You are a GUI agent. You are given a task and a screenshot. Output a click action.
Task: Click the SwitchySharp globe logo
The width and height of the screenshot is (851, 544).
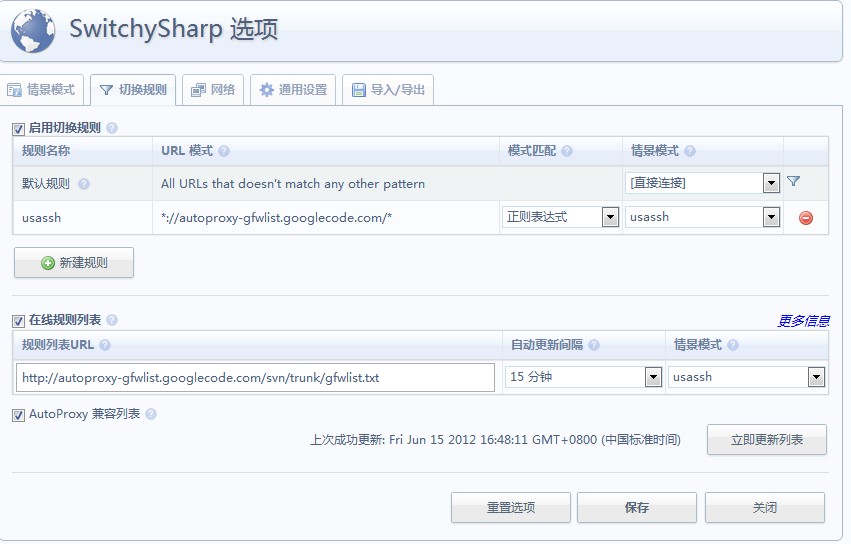click(33, 31)
